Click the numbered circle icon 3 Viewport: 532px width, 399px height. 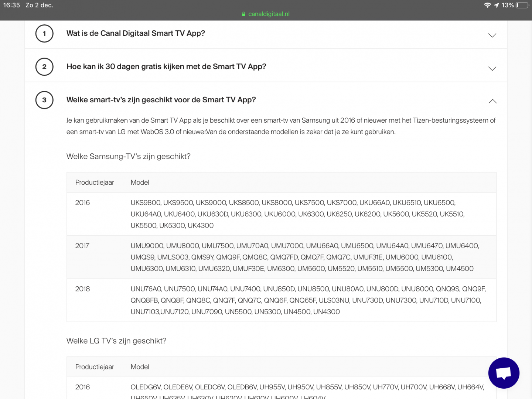(44, 100)
